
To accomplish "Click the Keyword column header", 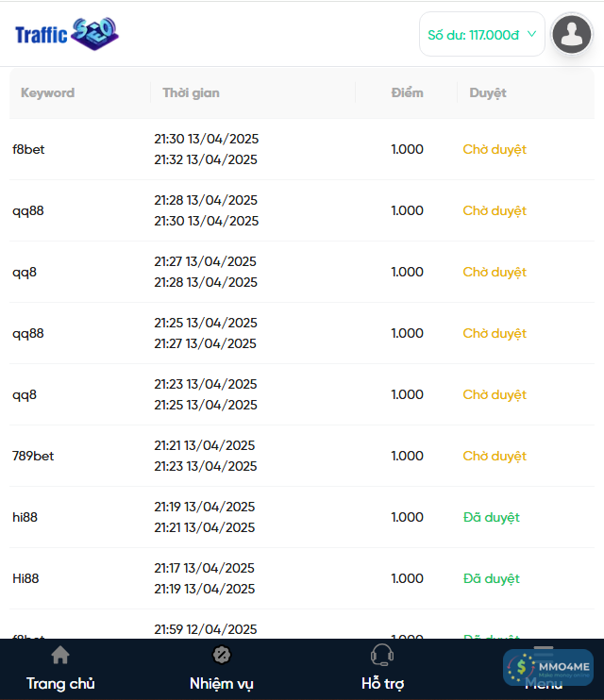I will point(47,92).
